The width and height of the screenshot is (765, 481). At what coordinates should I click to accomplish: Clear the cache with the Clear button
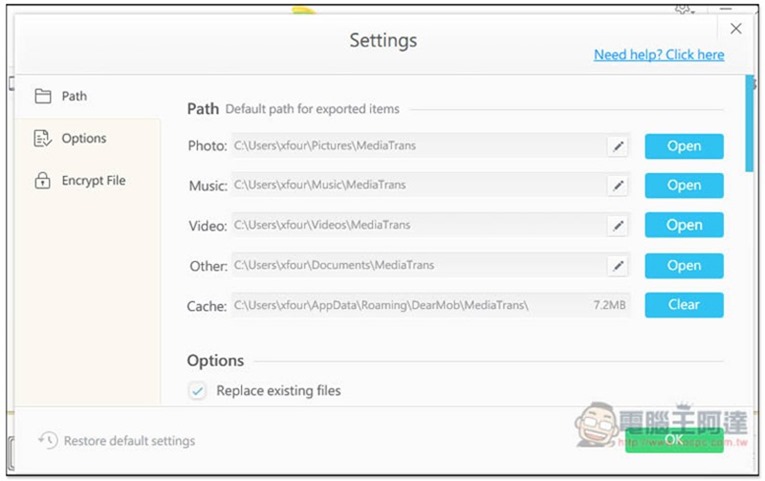tap(684, 305)
